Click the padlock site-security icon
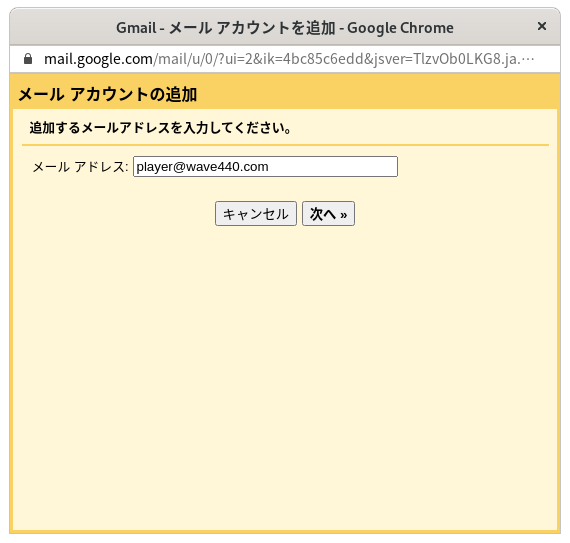This screenshot has width=570, height=543. 28,59
